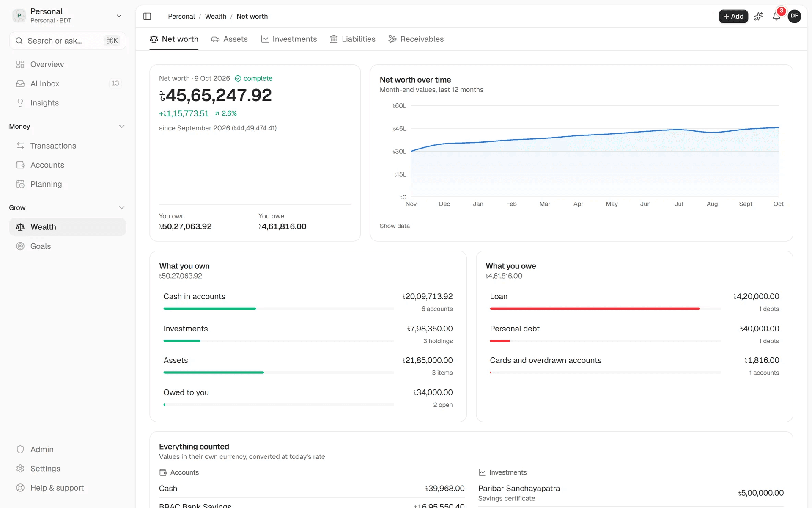This screenshot has height=508, width=812.
Task: Click the AI Inbox 13 count badge
Action: pos(115,83)
